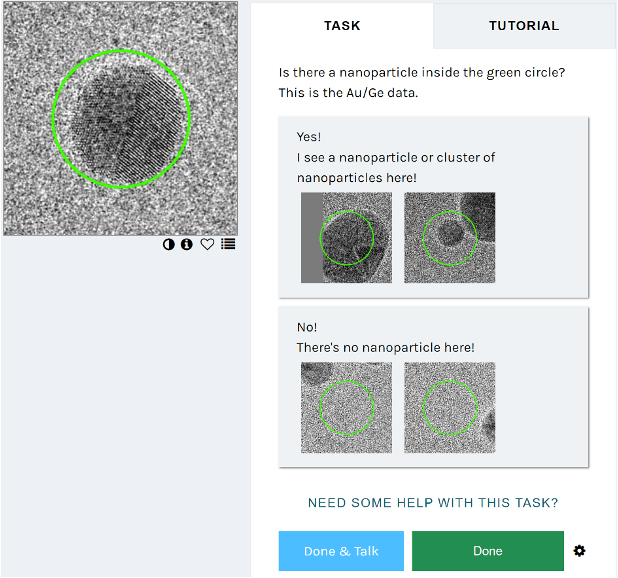This screenshot has height=578, width=618.
Task: Click the question text about the green circle
Action: [x=429, y=73]
